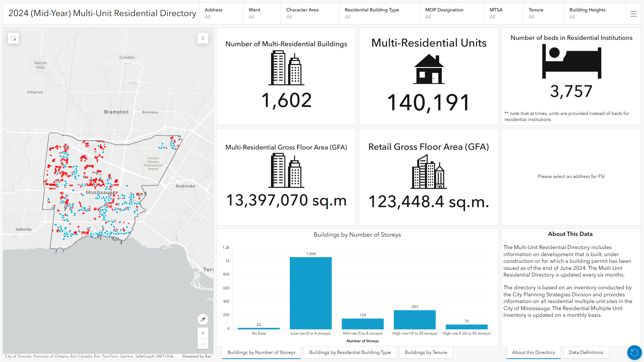Zoom in on the map with plus button
The image size is (644, 362).
point(203,333)
